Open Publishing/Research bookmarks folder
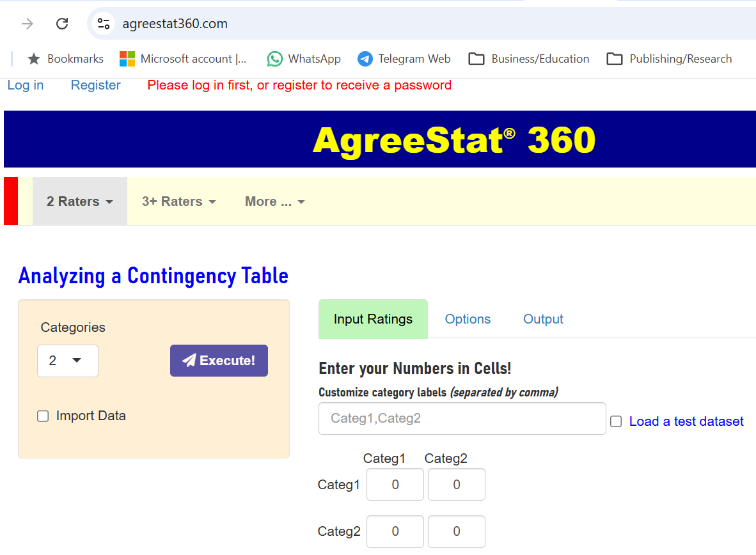Viewport: 756px width, 555px height. (x=669, y=59)
